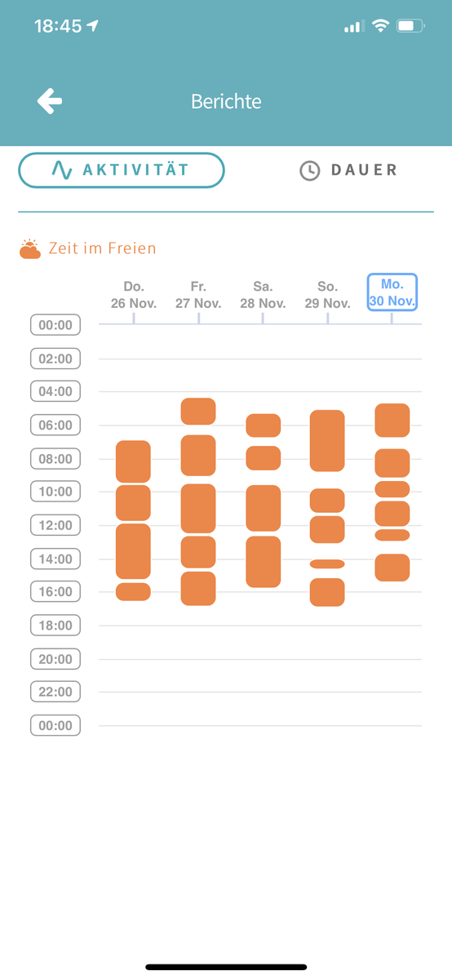The image size is (452, 980).
Task: Select highlighted Mo. 30 Nov. day
Action: [392, 292]
